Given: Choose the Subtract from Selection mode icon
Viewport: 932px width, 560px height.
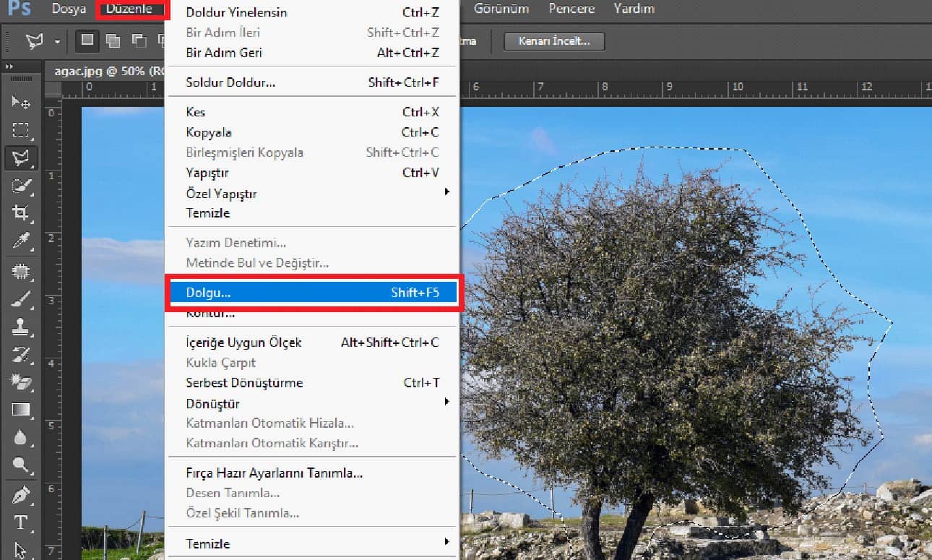Looking at the screenshot, I should click(135, 40).
